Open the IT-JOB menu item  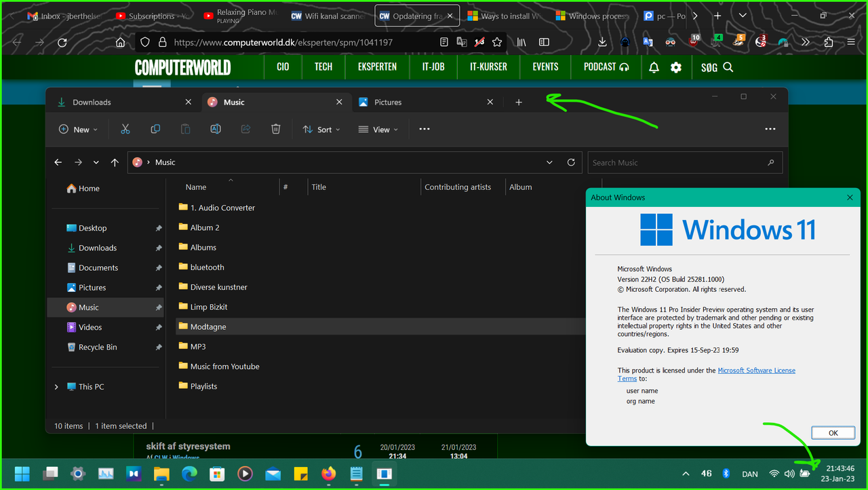coord(433,67)
